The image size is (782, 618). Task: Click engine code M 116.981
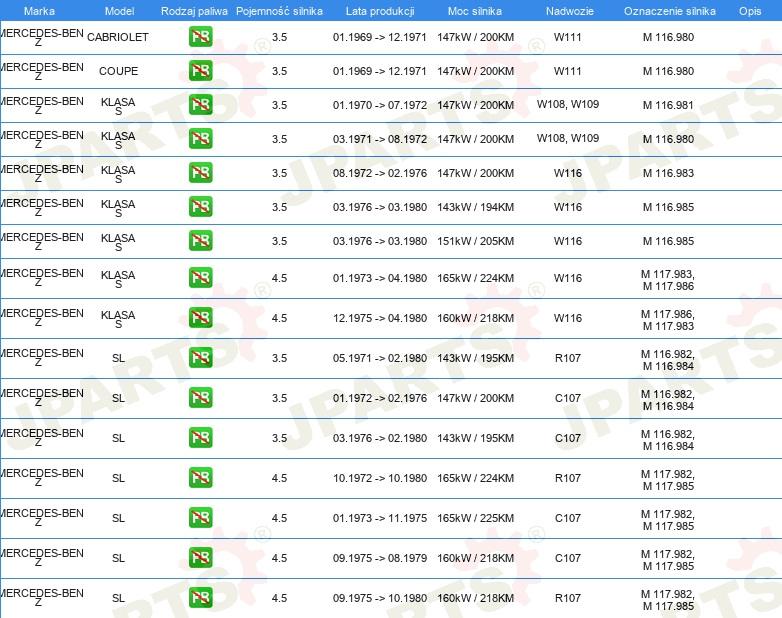click(x=668, y=105)
